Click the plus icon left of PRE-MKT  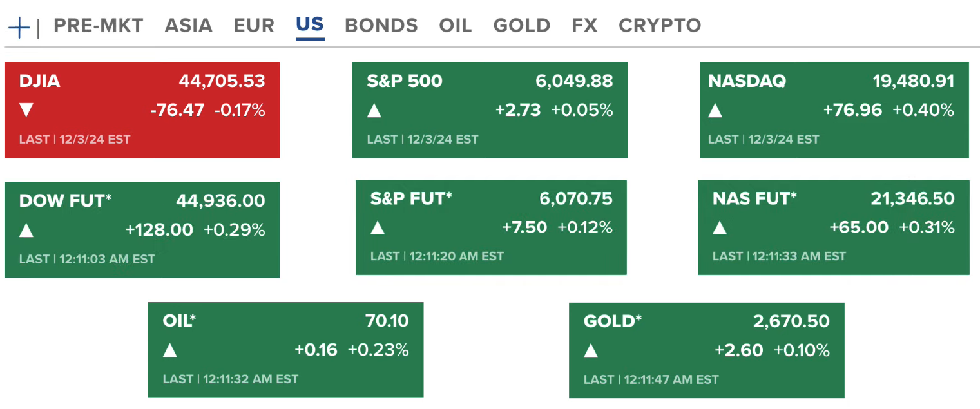click(19, 27)
